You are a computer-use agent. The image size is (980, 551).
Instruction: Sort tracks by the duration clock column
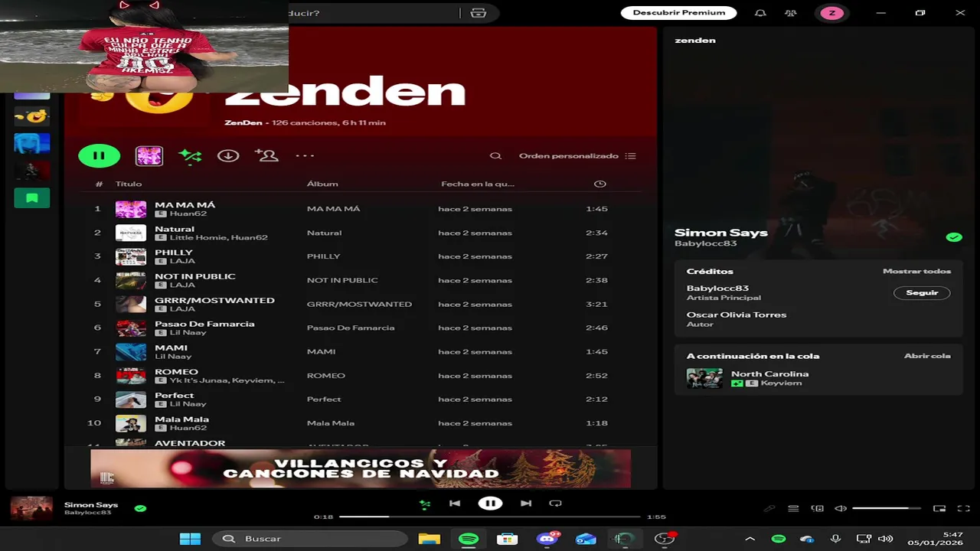[599, 184]
